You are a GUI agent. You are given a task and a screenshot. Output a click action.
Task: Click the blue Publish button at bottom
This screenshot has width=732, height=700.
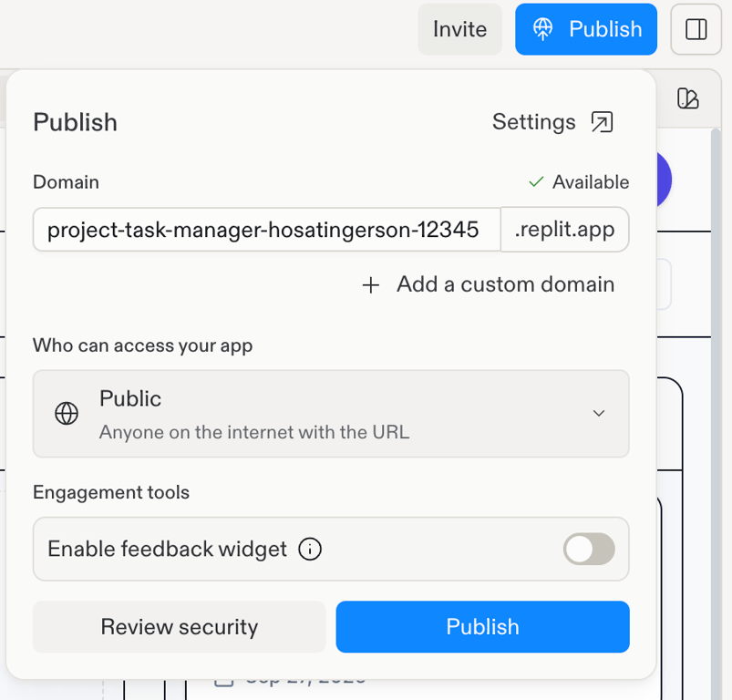coord(483,627)
